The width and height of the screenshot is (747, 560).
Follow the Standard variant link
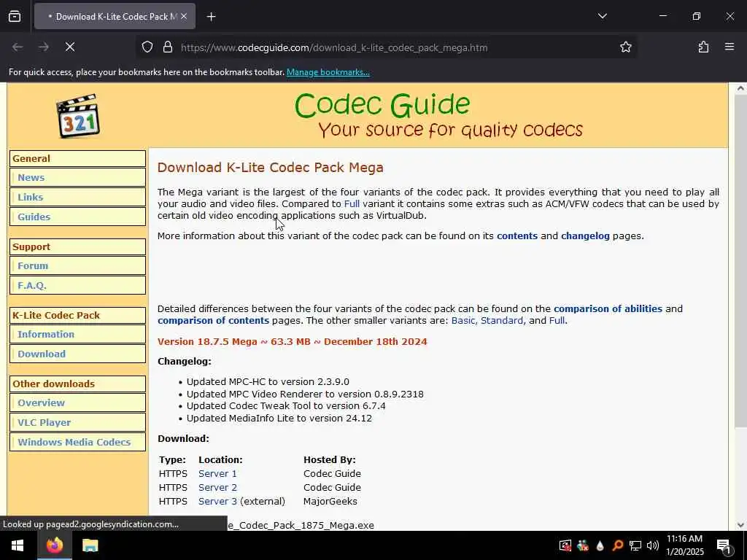[503, 321]
